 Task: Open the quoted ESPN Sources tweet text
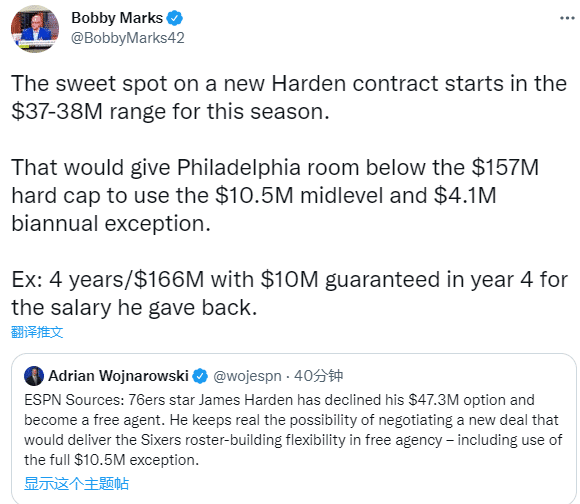[x=293, y=430]
